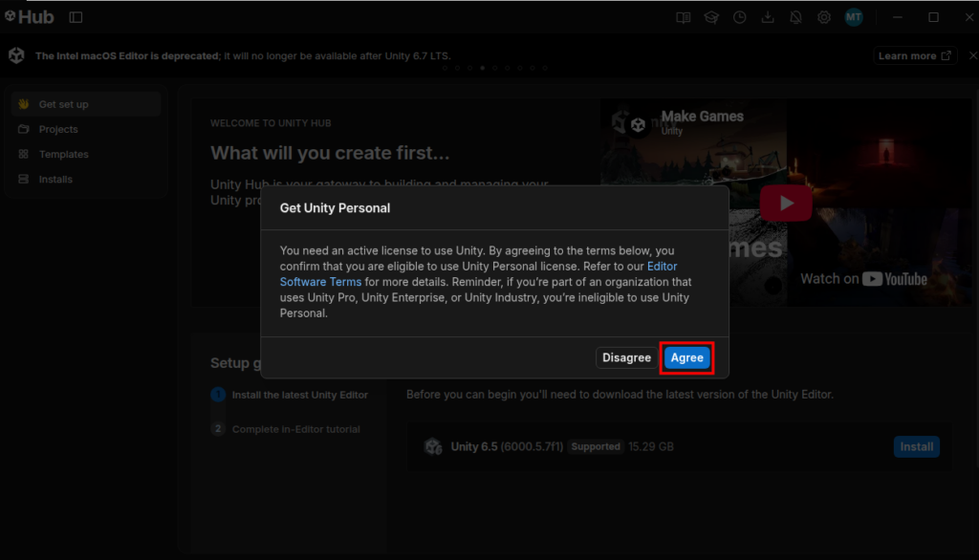Click the Get Unity Personal dialog title
Screen dimensions: 979x560
click(335, 208)
